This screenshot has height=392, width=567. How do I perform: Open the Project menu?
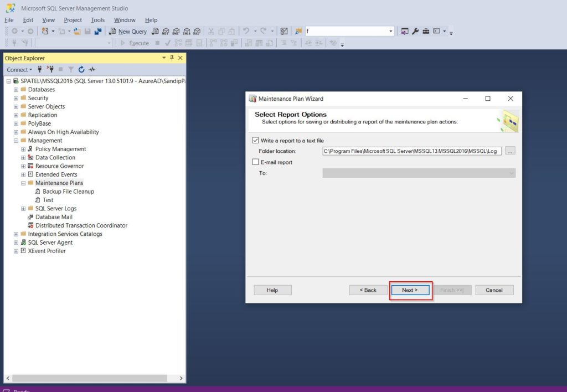(73, 20)
